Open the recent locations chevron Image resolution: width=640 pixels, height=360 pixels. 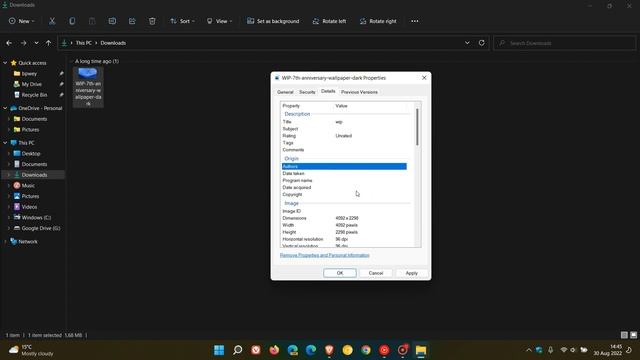click(36, 43)
